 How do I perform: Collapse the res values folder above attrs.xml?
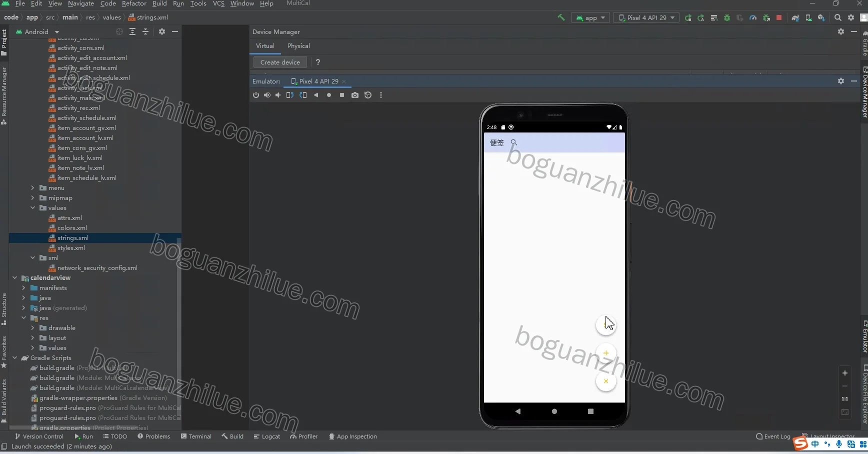(33, 208)
